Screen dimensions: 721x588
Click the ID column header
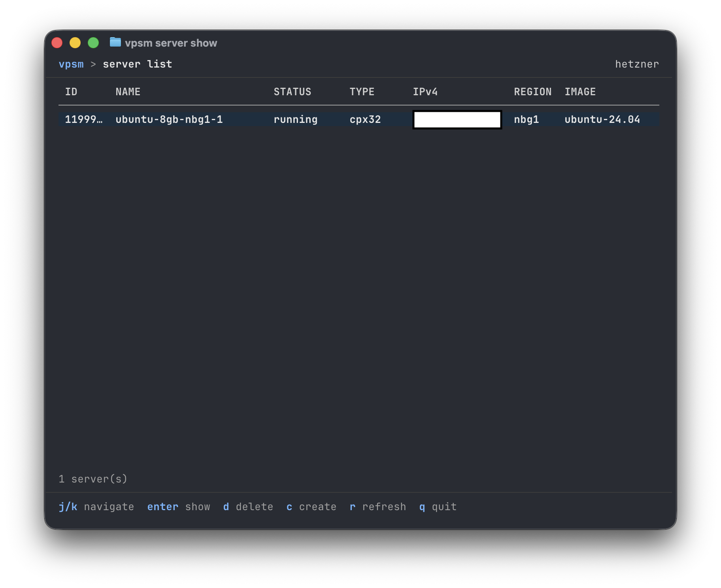(72, 92)
